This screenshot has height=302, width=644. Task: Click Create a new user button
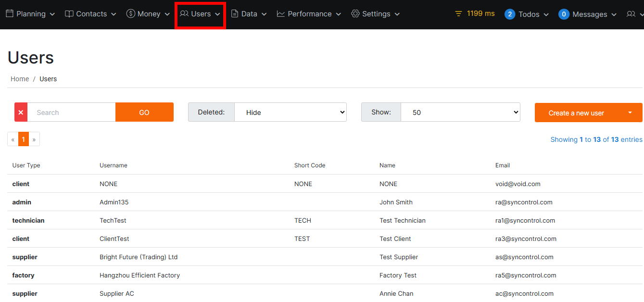(x=576, y=113)
